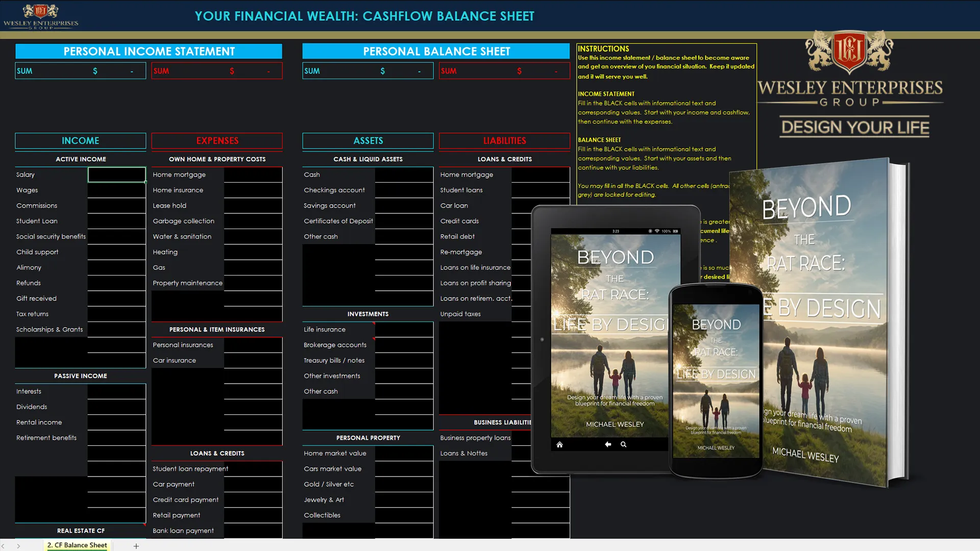Click the 'Rental income' label
The width and height of the screenshot is (980, 551).
pyautogui.click(x=39, y=422)
